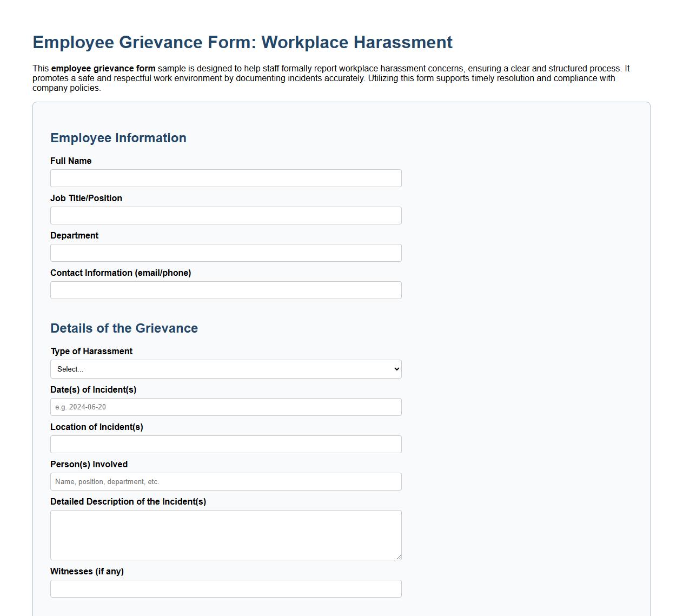Click the Witnesses (if any) input
683x616 pixels.
click(226, 588)
